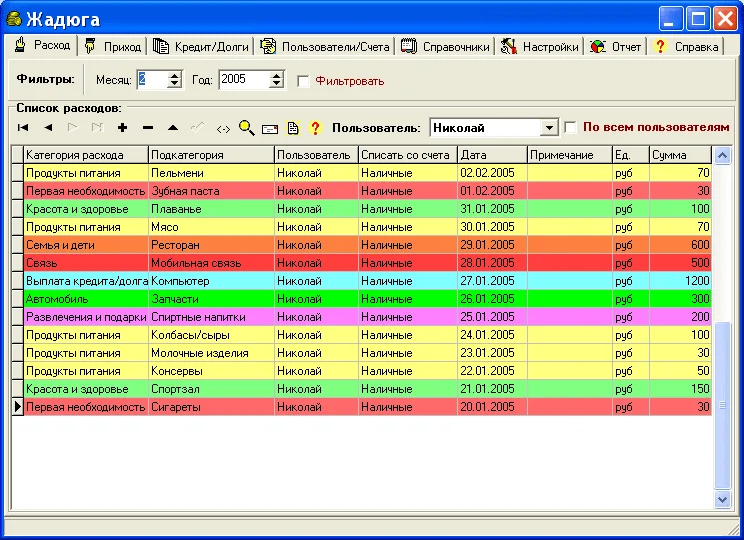Open search with magnifying glass icon
744x540 pixels.
click(x=246, y=128)
